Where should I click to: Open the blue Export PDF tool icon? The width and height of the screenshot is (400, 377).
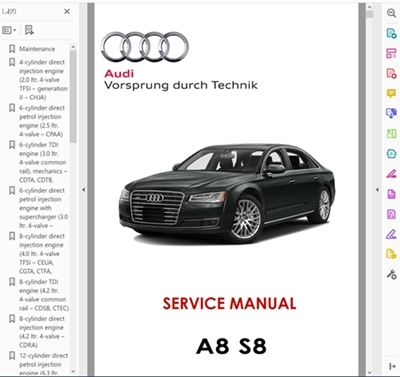(391, 113)
